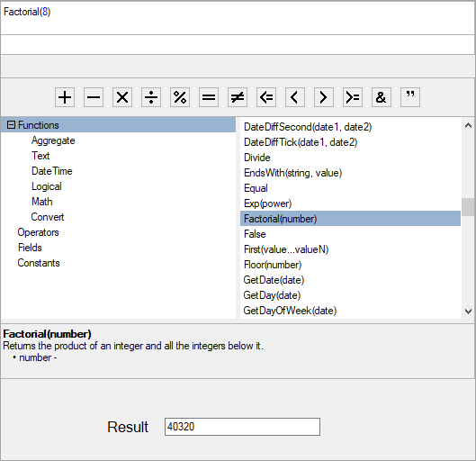Select Factorial(number) in function list
476x461 pixels.
tap(350, 219)
